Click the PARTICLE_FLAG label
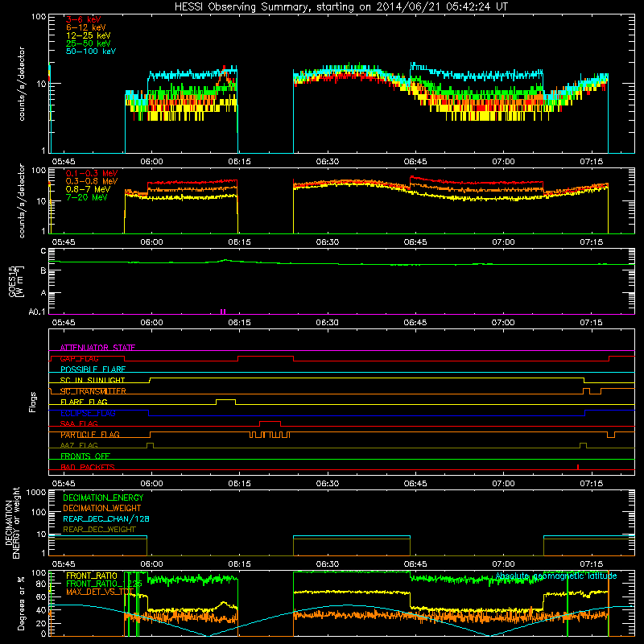The height and width of the screenshot is (644, 644). coord(90,435)
